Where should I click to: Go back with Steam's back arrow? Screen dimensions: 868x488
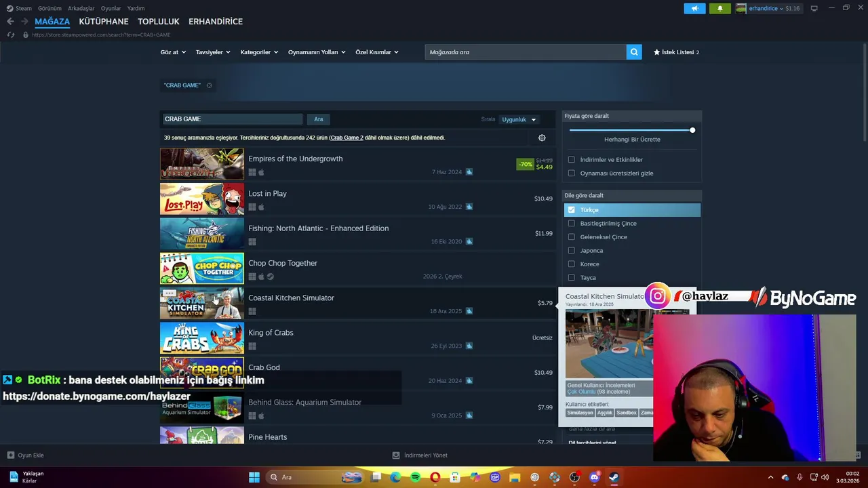point(10,22)
